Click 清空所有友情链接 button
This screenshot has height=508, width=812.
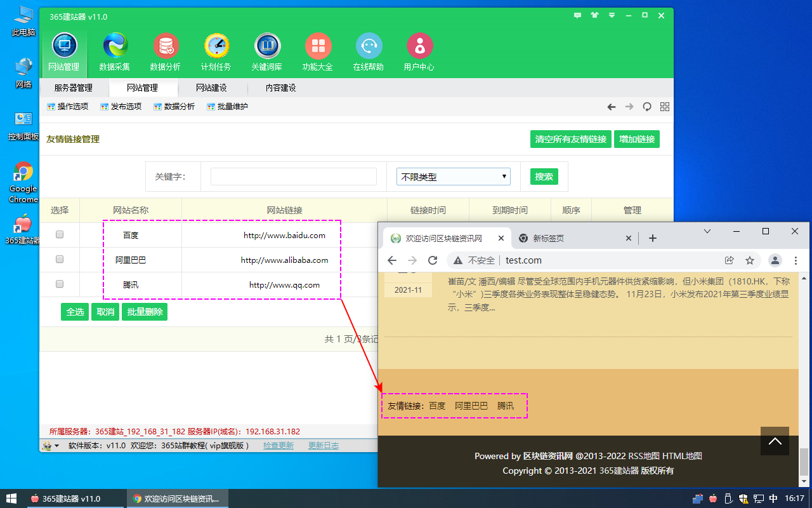tap(570, 139)
